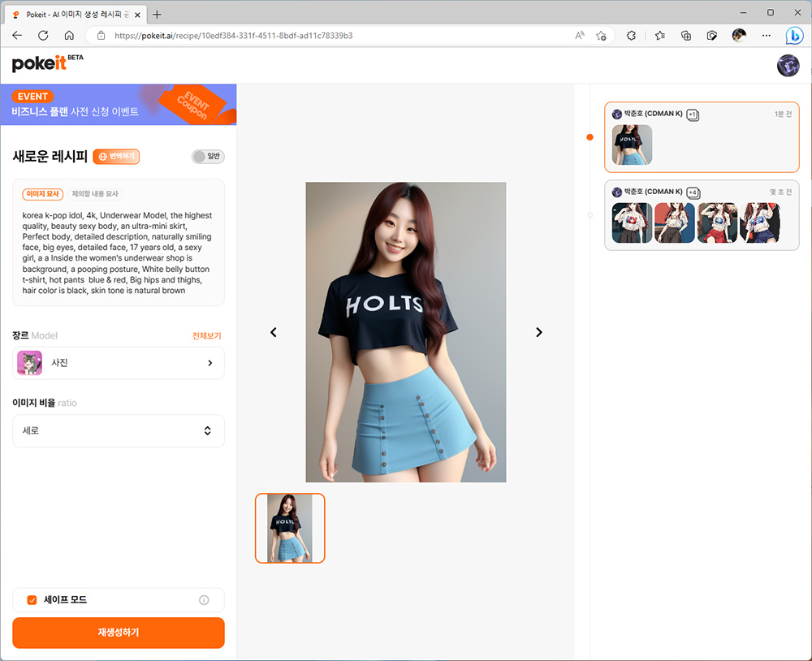
Task: Open the first thumbnail in the 몇 초 전 history
Action: pyautogui.click(x=632, y=222)
